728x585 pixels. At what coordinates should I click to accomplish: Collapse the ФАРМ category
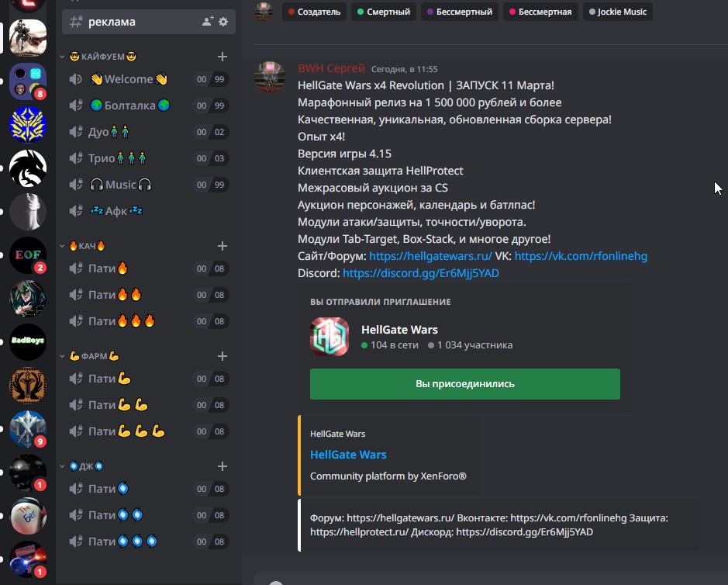point(62,356)
